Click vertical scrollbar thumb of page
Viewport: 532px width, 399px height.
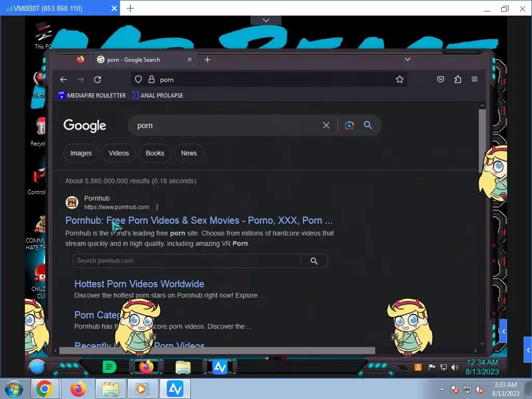coord(482,140)
